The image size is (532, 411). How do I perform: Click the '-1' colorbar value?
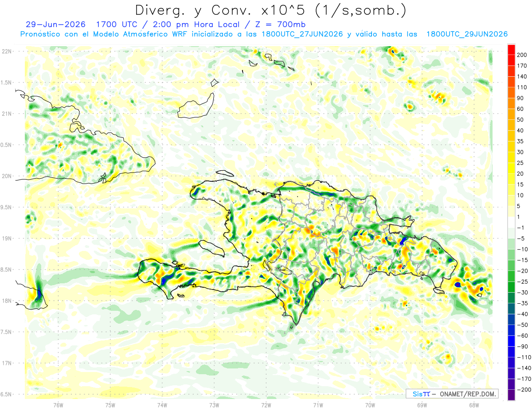coord(520,228)
